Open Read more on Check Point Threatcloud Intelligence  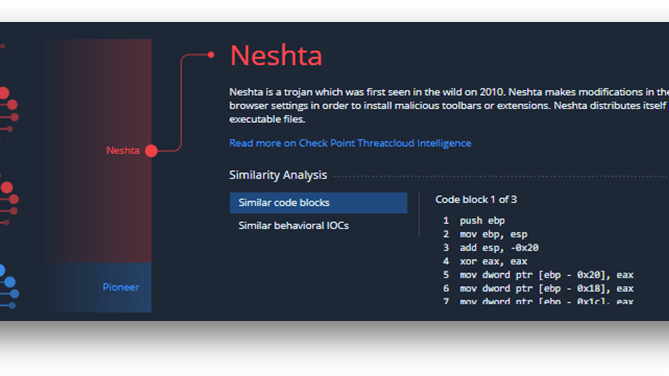tap(350, 143)
